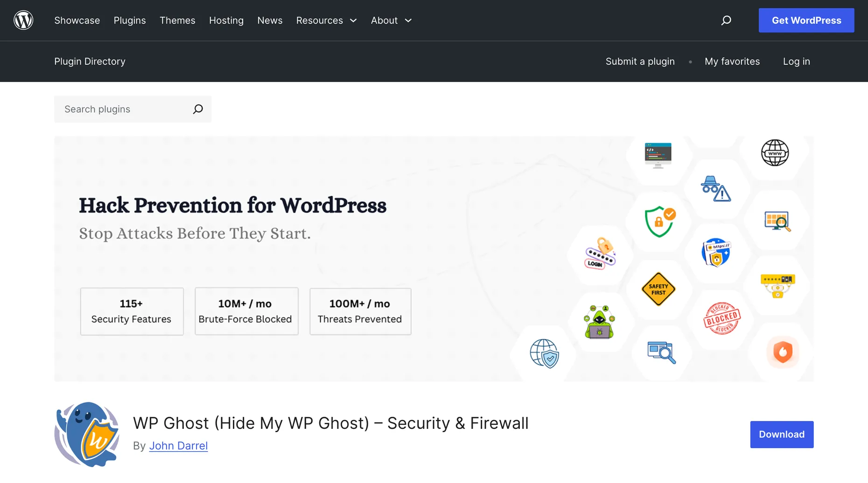Click the login password lock icon
Viewport: 868px width, 483px height.
pyautogui.click(x=600, y=254)
